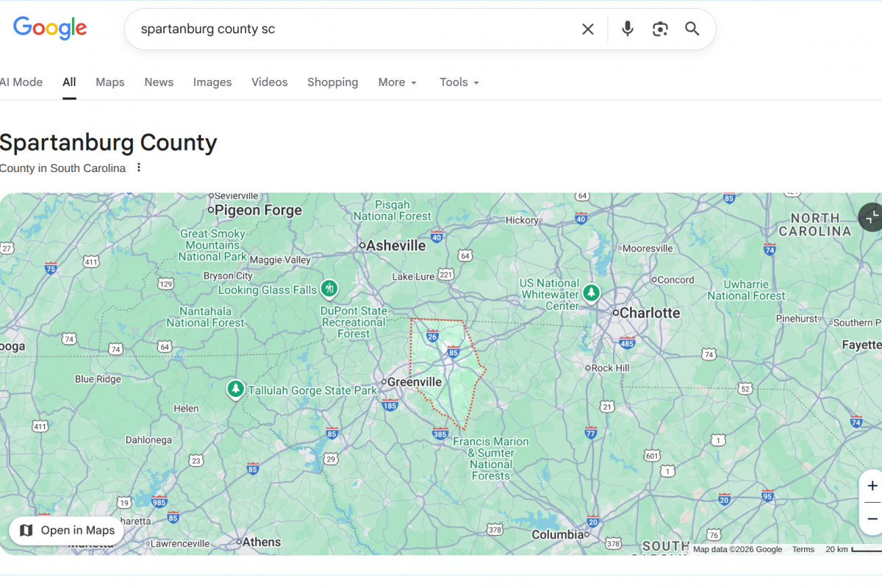Open more options beside County in South Carolina
Screen dimensions: 882x588
138,168
